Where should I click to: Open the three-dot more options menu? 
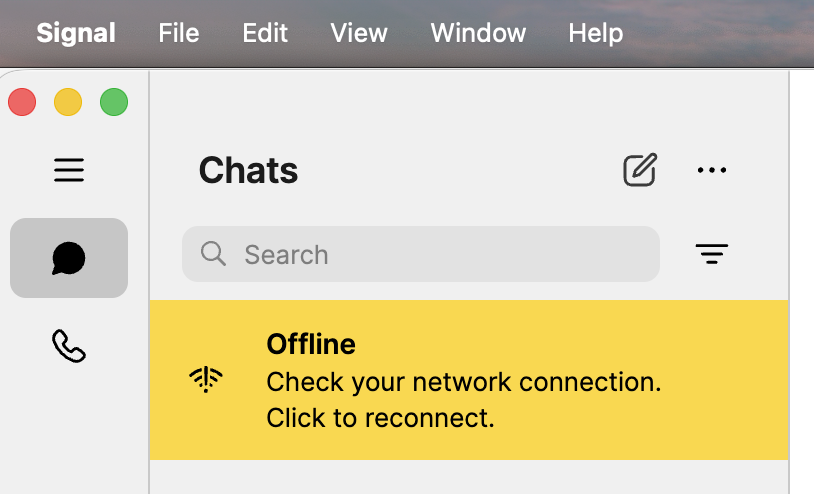(712, 170)
